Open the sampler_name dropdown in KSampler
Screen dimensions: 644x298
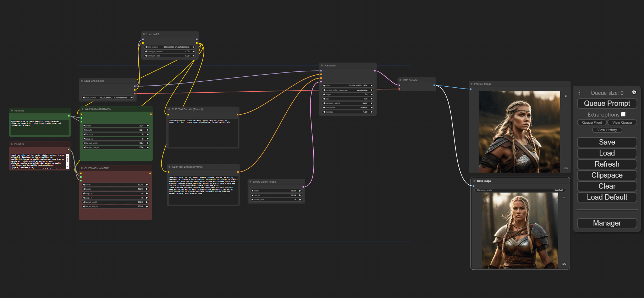348,103
